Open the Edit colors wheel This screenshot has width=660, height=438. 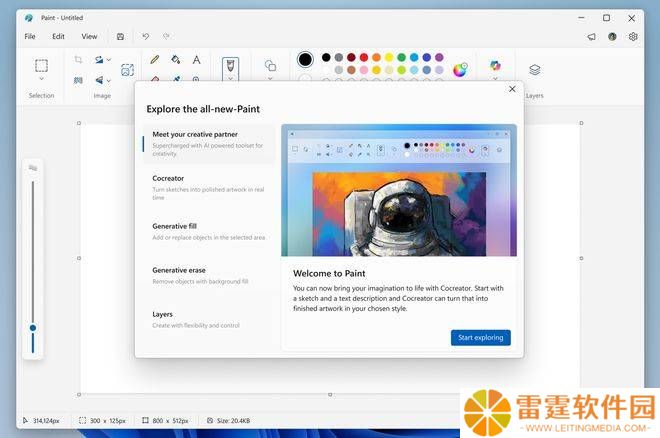click(460, 69)
